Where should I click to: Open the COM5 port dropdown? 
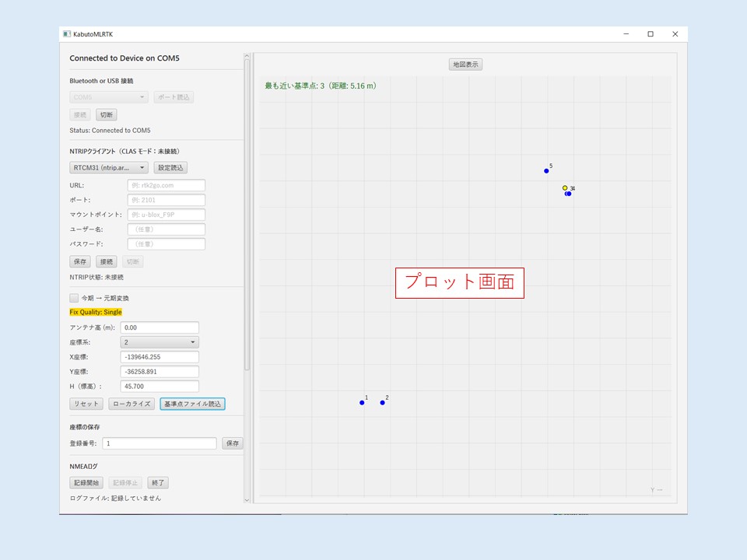[109, 97]
